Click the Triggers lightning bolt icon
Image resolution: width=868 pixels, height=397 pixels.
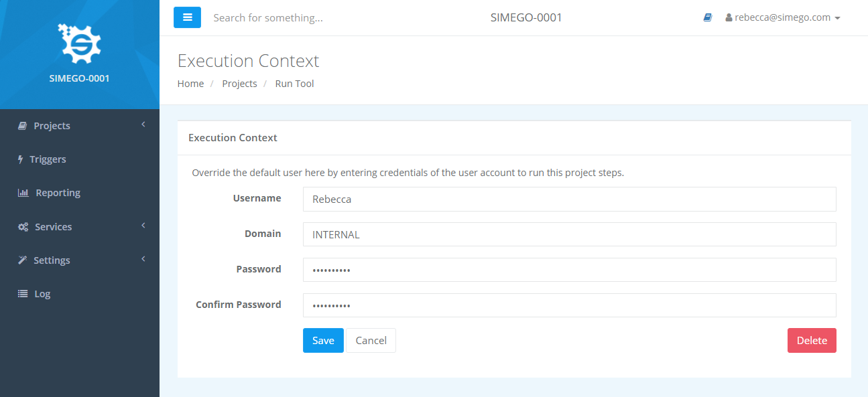pos(21,159)
